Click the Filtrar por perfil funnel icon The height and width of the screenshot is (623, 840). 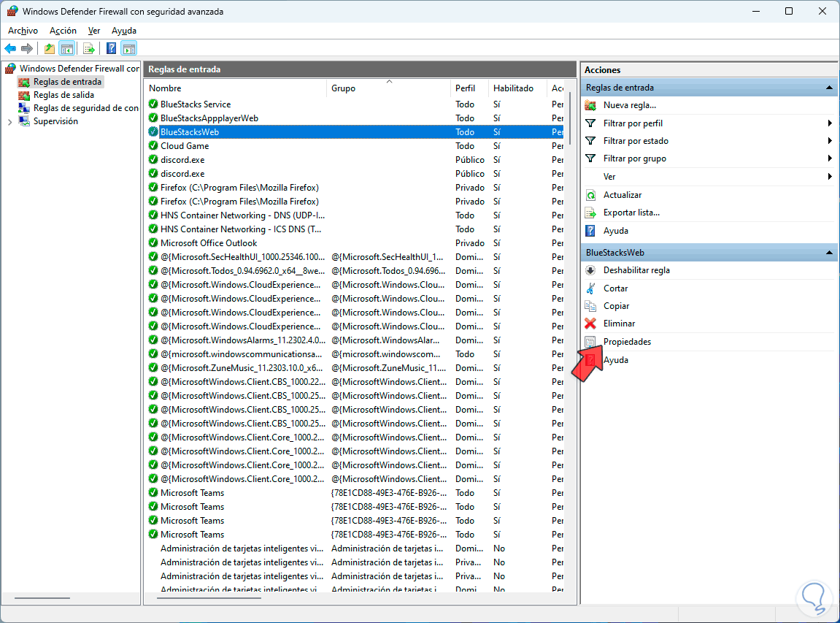click(590, 123)
